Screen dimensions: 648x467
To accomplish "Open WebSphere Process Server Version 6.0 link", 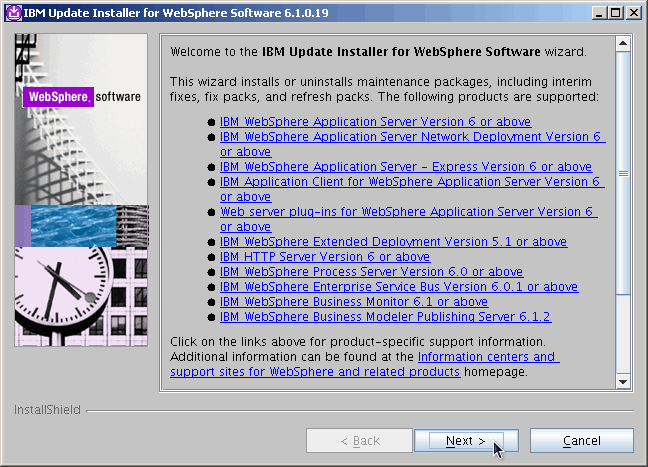I will click(x=371, y=272).
